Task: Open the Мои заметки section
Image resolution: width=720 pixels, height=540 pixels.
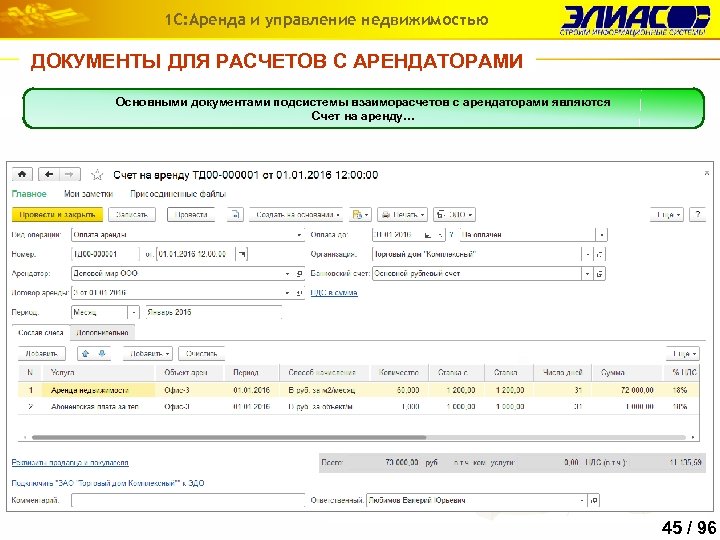Action: click(88, 194)
